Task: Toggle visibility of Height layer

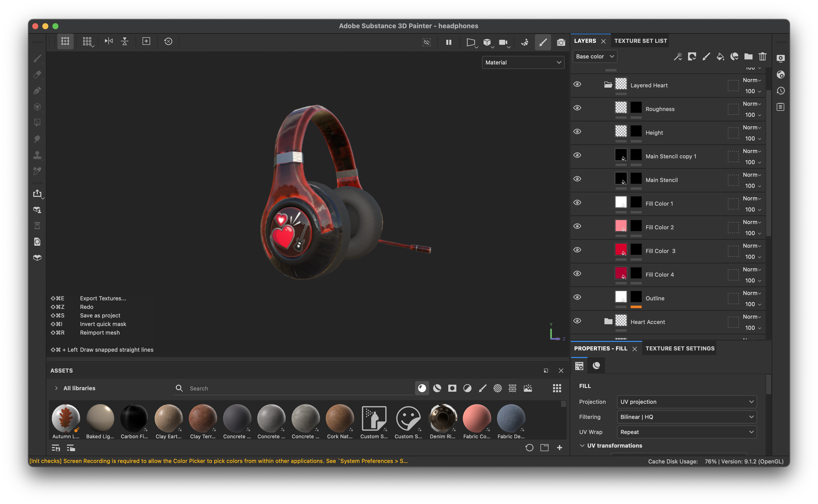Action: pyautogui.click(x=577, y=131)
